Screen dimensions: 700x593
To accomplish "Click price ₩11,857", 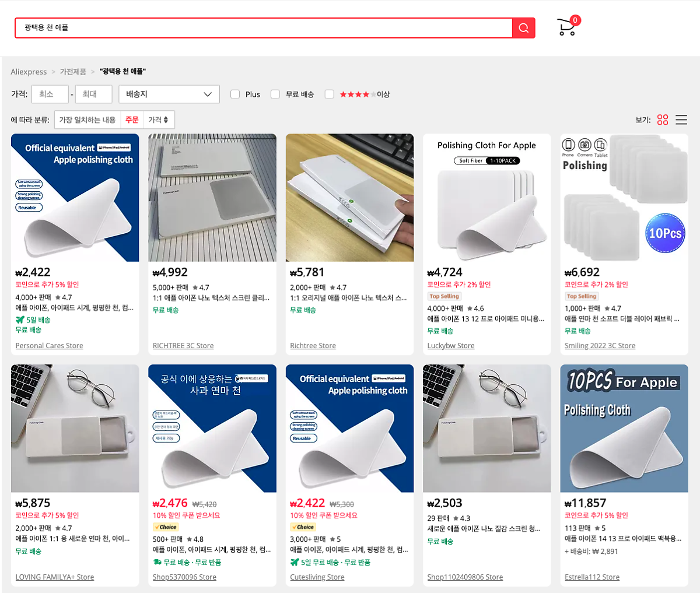I will pos(586,503).
